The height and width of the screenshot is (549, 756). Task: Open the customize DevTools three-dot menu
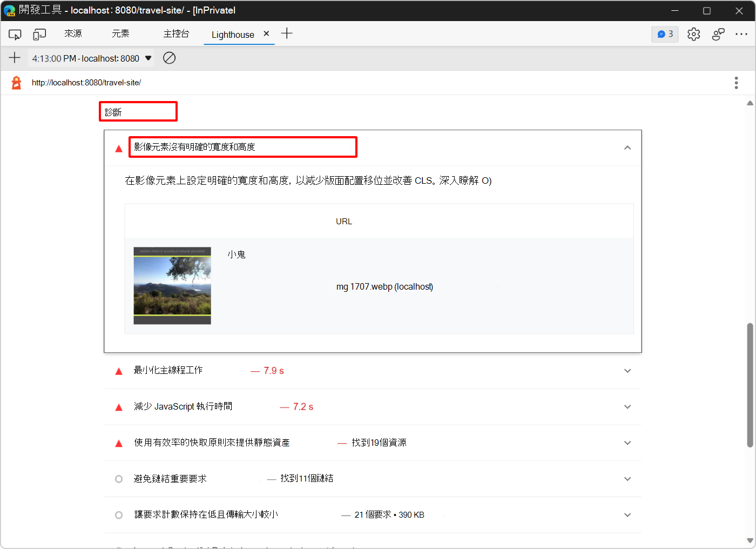click(x=741, y=34)
